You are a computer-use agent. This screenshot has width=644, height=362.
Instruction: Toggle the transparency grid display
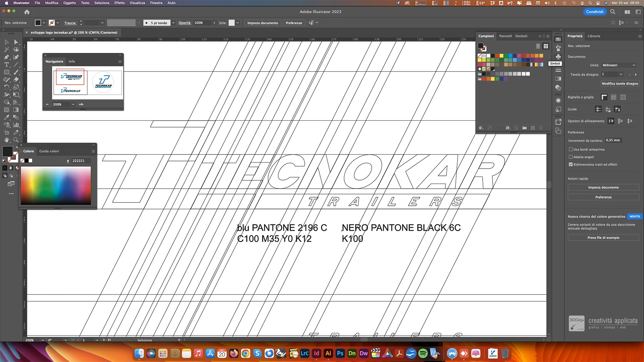point(623,97)
